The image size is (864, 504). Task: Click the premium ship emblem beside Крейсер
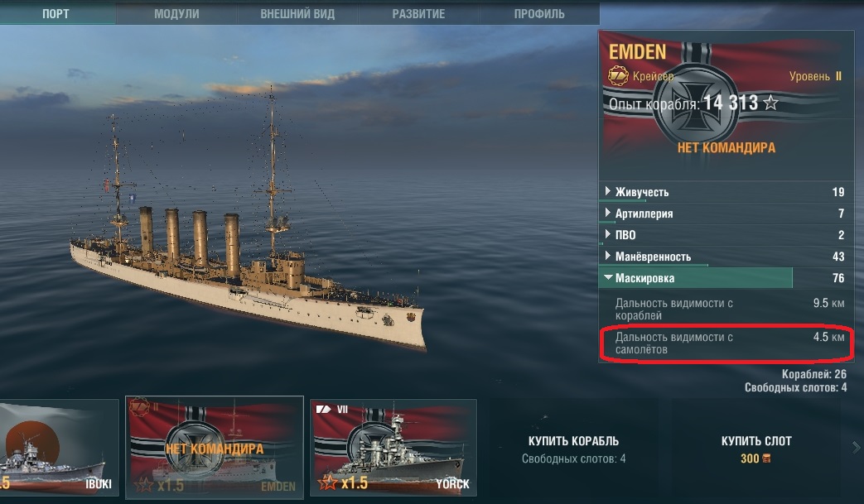[618, 76]
